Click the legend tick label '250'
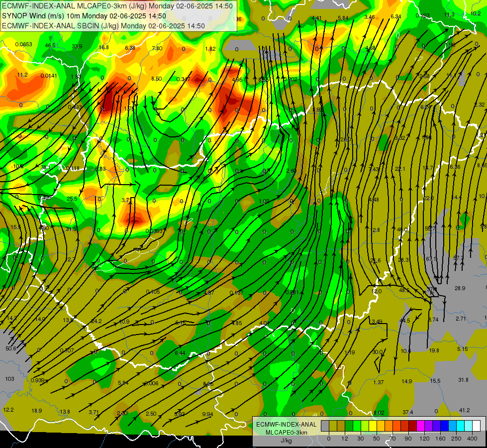The height and width of the screenshot is (448, 487). 456,439
